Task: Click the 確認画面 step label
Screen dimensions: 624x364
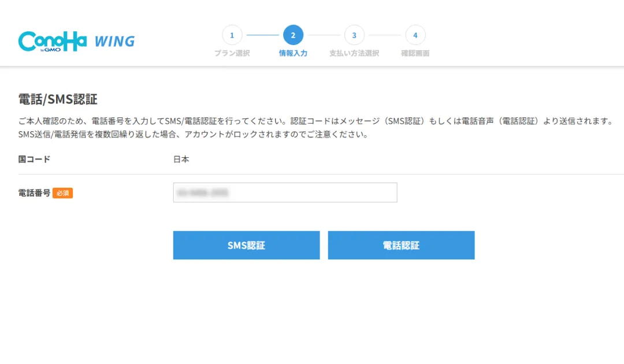Action: [x=415, y=53]
